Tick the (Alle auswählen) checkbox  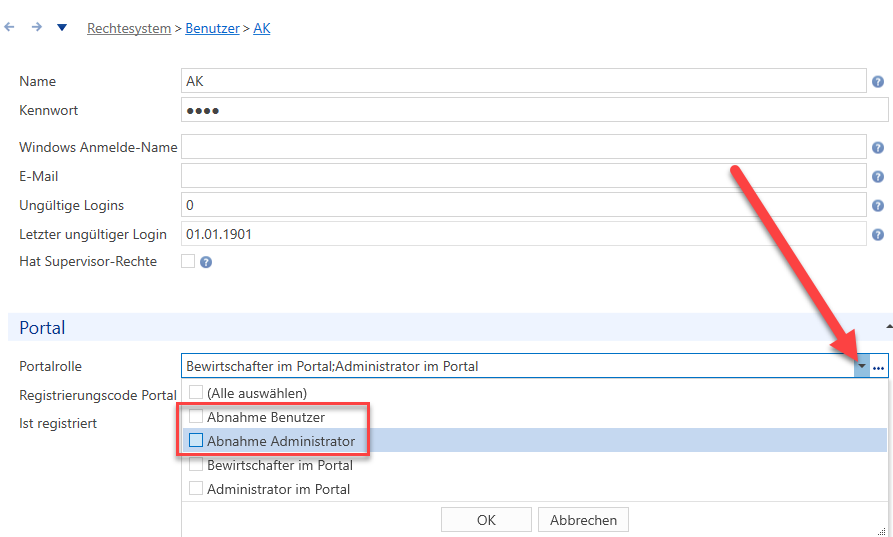pos(196,392)
